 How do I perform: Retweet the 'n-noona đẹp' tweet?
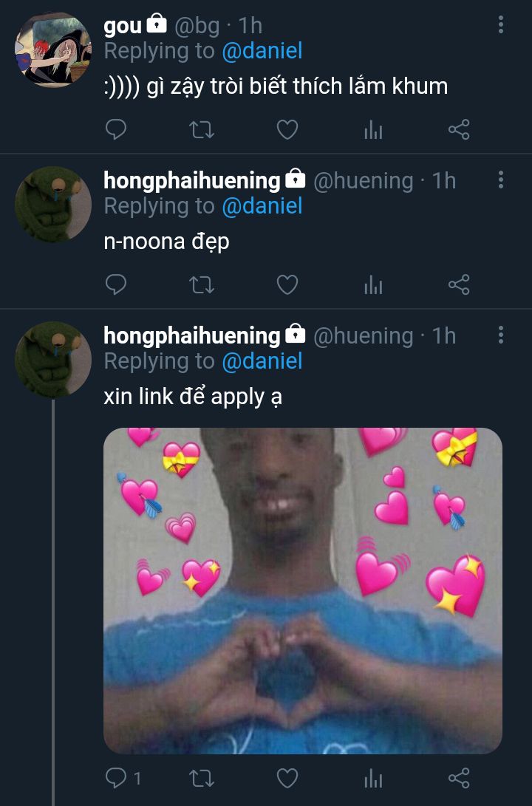point(202,284)
